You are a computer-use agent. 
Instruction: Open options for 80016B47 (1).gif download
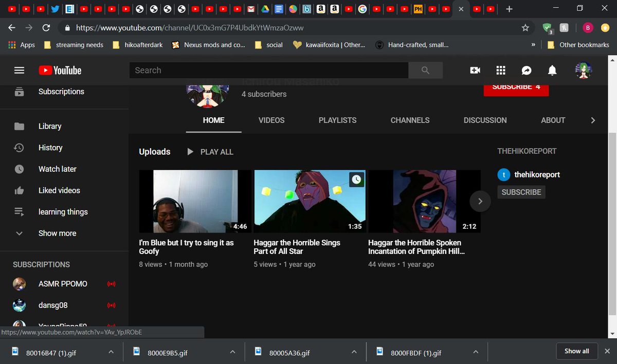coord(111,352)
